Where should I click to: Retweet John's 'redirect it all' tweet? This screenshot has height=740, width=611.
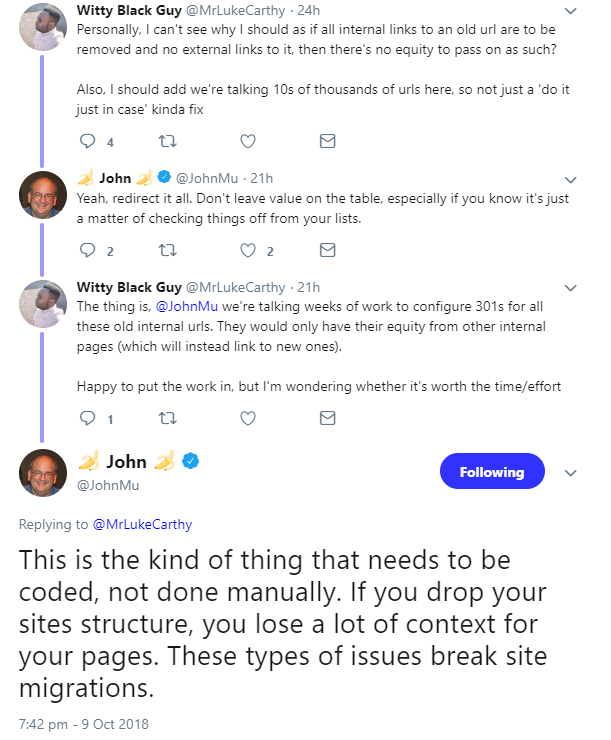166,250
